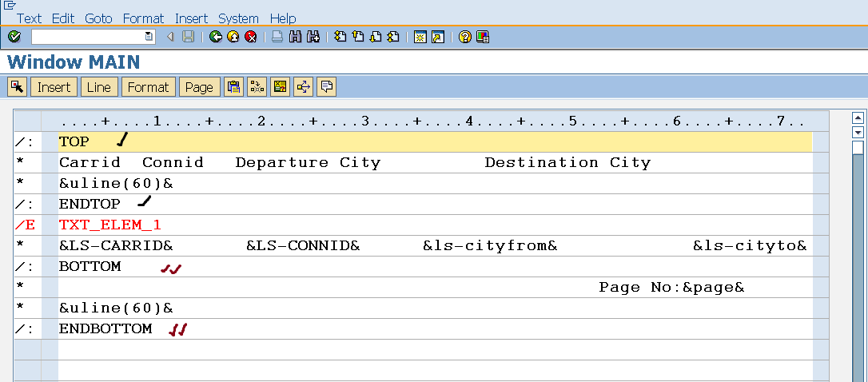
Task: Go to Last Page icon
Action: click(393, 37)
